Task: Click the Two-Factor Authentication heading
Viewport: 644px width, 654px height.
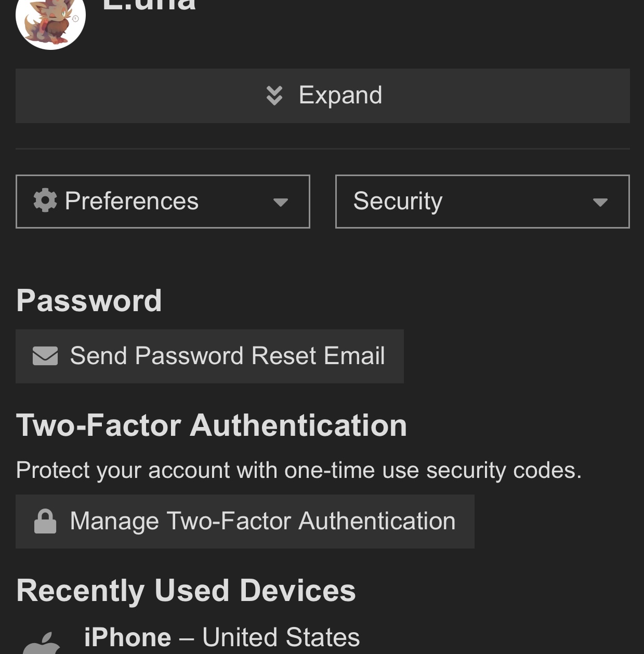Action: tap(212, 425)
